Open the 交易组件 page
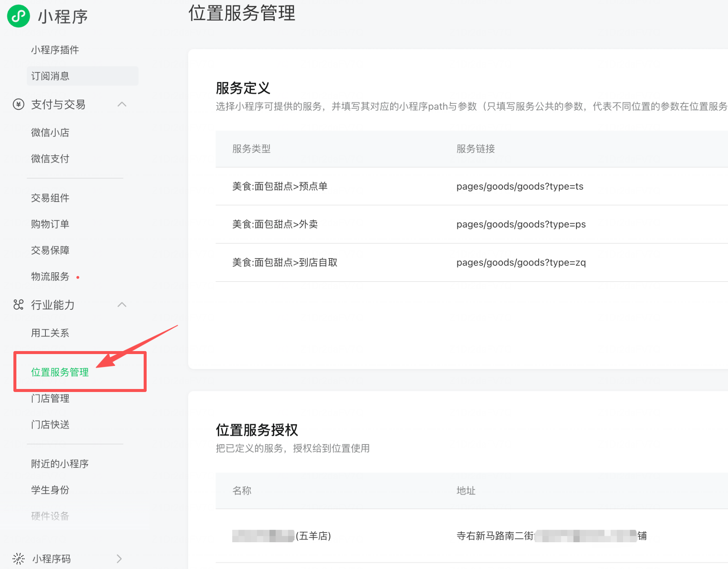Screen dimensions: 728x569 [x=50, y=198]
